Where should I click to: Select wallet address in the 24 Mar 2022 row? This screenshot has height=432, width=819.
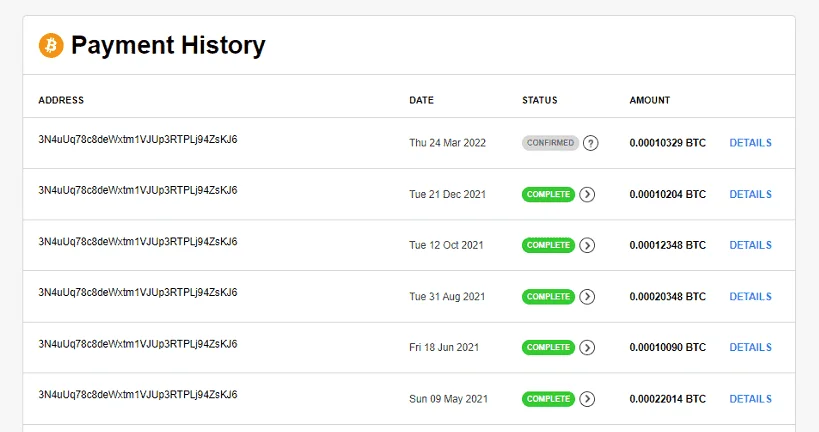[x=138, y=139]
